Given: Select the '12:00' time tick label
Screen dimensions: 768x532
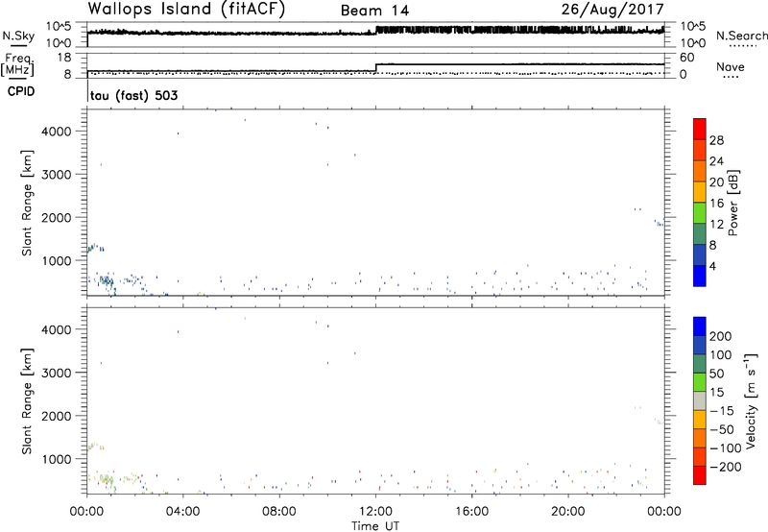Looking at the screenshot, I should 375,512.
